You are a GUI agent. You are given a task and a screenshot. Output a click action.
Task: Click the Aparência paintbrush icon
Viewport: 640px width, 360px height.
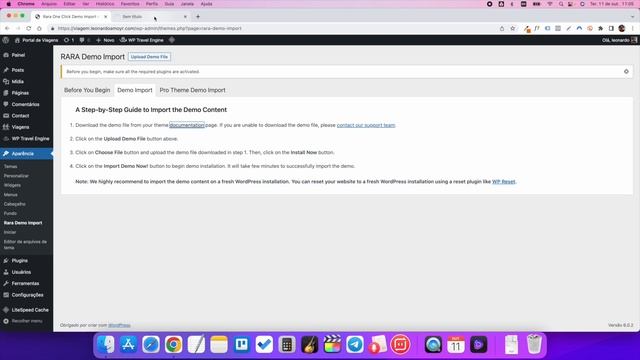[x=6, y=154]
